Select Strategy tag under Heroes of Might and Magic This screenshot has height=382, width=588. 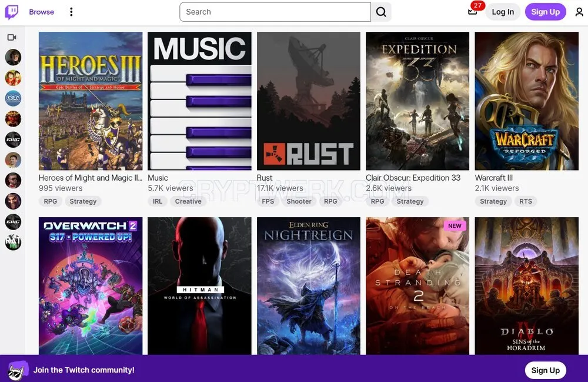pos(83,201)
